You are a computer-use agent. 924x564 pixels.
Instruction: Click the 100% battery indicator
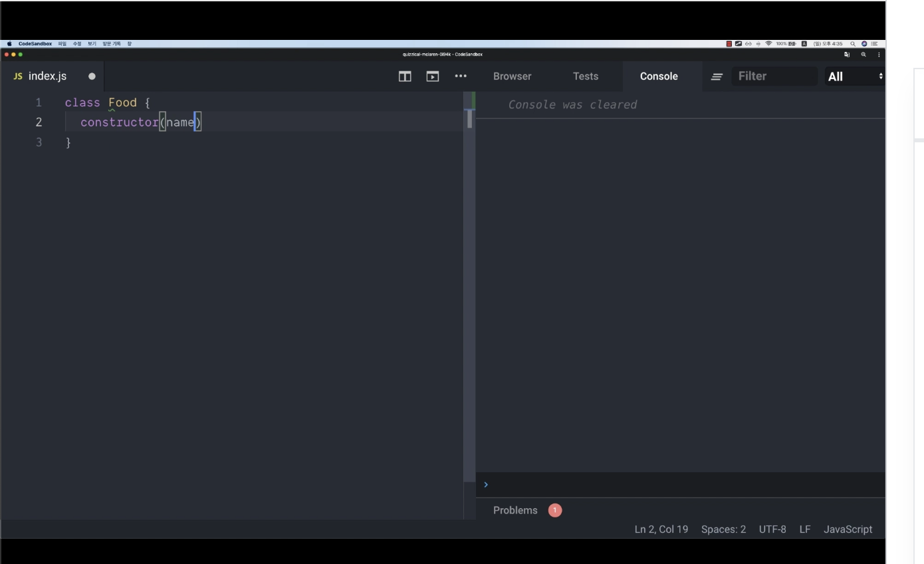786,44
